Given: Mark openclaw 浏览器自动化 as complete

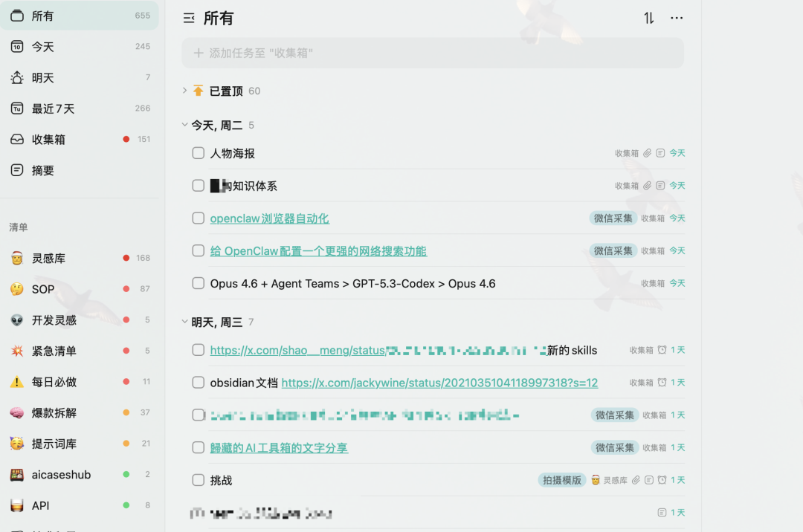Looking at the screenshot, I should click(198, 218).
